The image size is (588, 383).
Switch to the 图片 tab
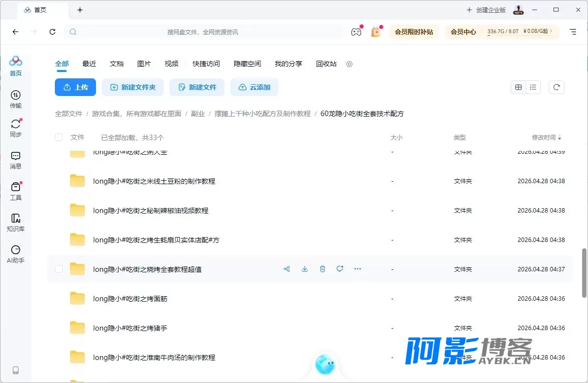pyautogui.click(x=144, y=64)
